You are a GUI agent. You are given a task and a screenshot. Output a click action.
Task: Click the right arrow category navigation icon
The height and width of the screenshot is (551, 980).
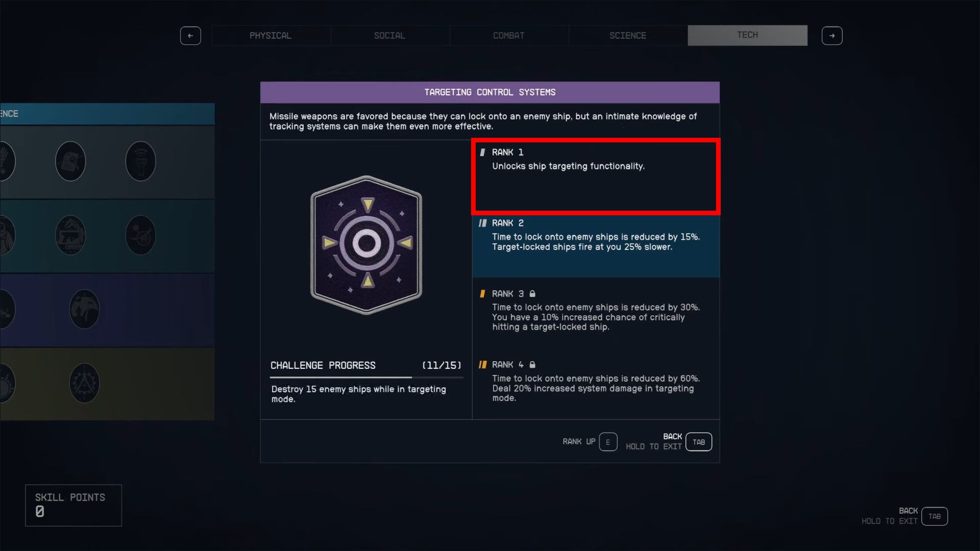click(x=832, y=36)
